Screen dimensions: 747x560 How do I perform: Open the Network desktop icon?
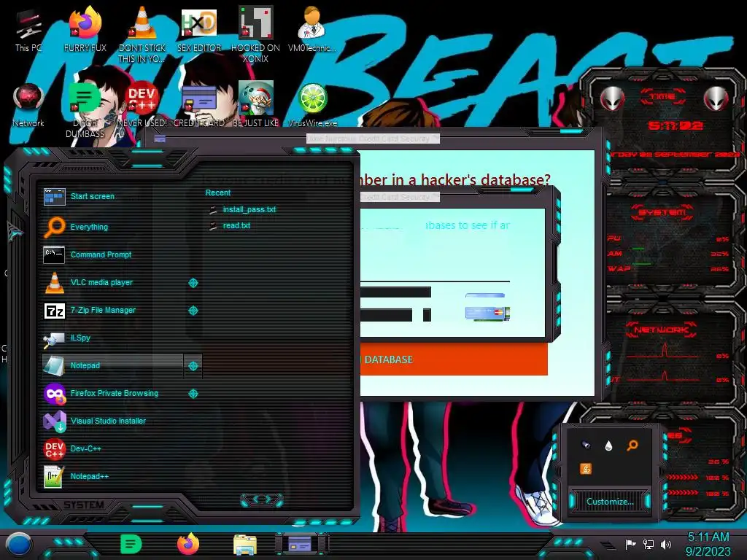[28, 106]
